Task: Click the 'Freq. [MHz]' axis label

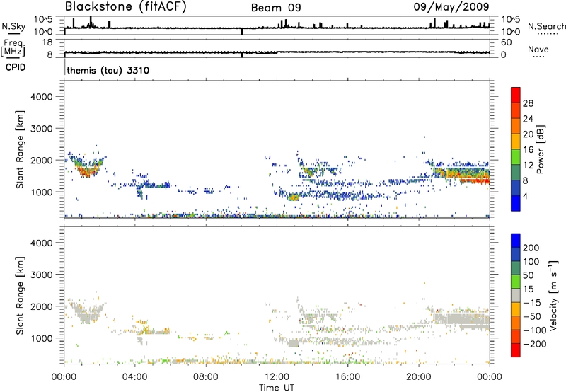Action: 13,48
